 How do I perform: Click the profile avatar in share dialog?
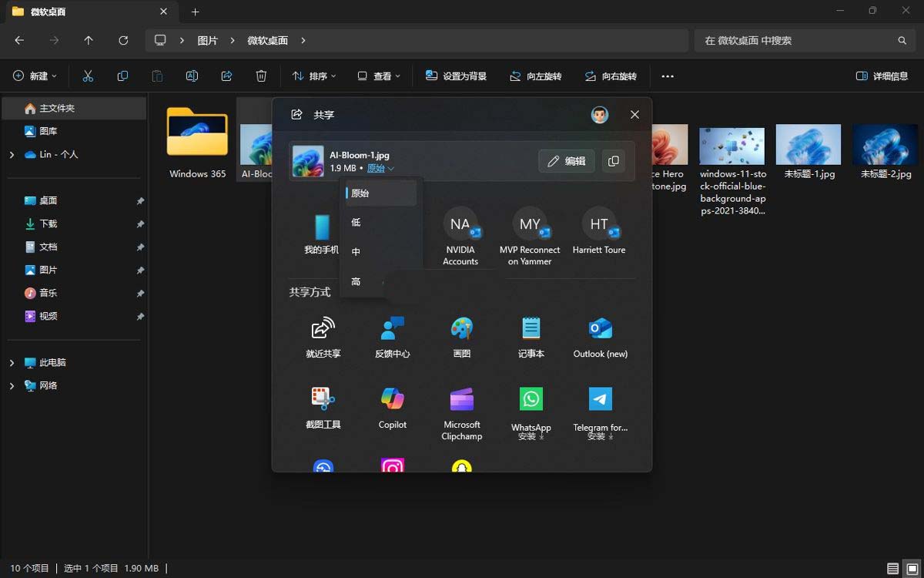pyautogui.click(x=600, y=115)
